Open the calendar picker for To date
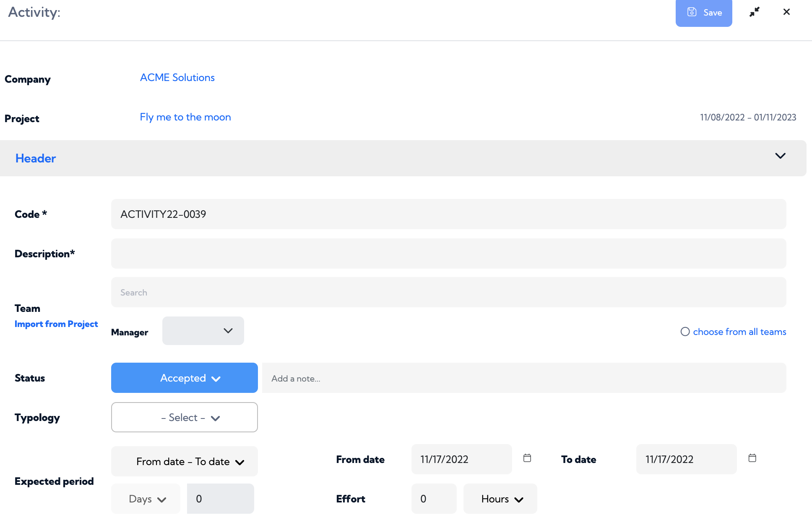The image size is (812, 523). (752, 458)
